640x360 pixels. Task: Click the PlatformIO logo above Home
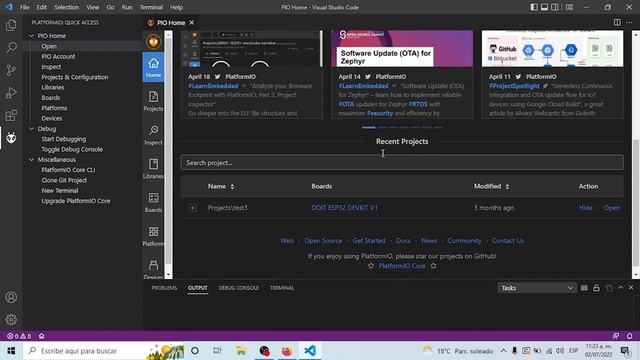pyautogui.click(x=153, y=41)
